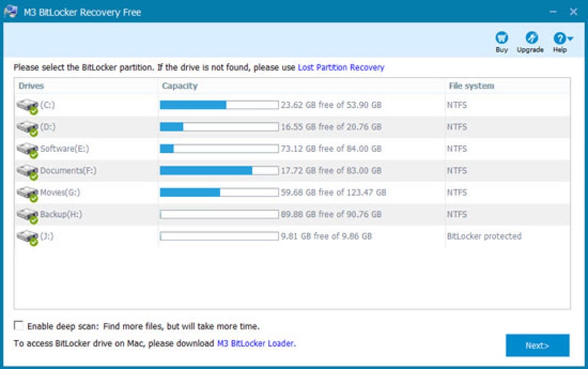Click the (D:) capacity bar
This screenshot has width=588, height=369.
(x=220, y=127)
